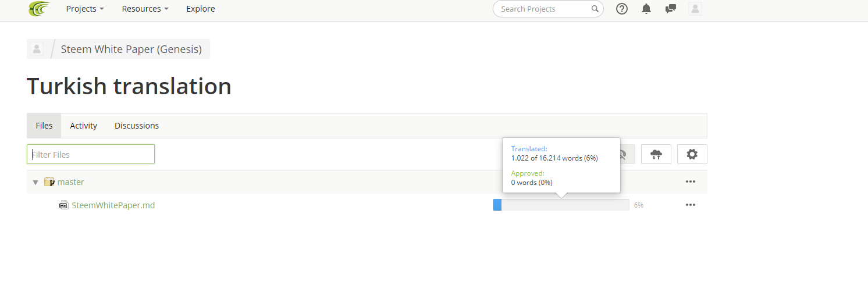Open more options for master row

[x=691, y=182]
